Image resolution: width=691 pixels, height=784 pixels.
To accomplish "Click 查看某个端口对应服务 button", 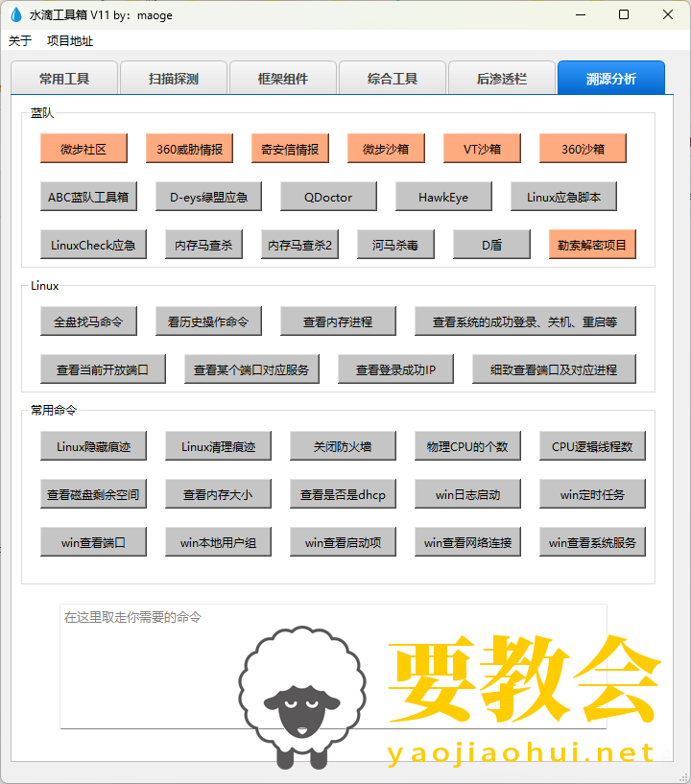I will (x=251, y=369).
